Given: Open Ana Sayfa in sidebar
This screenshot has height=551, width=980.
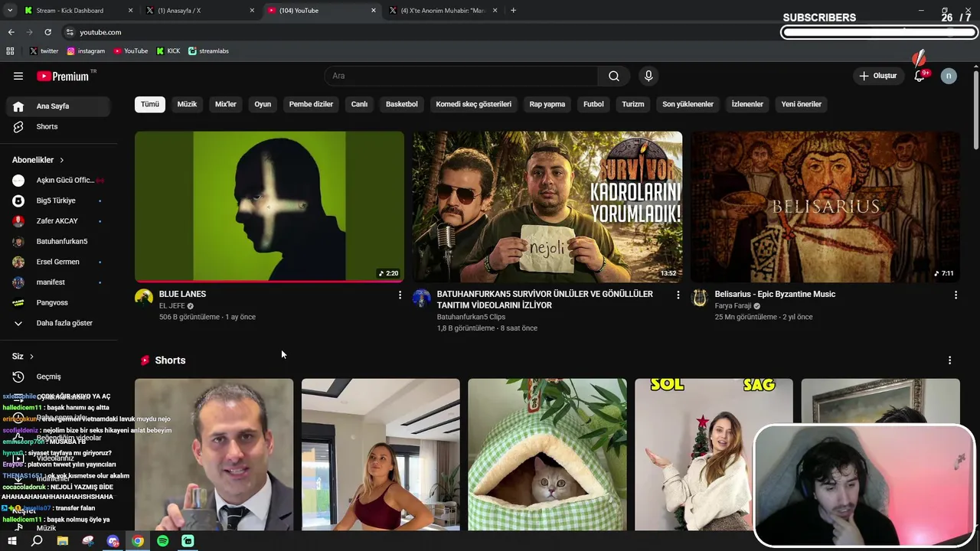Looking at the screenshot, I should [x=58, y=106].
